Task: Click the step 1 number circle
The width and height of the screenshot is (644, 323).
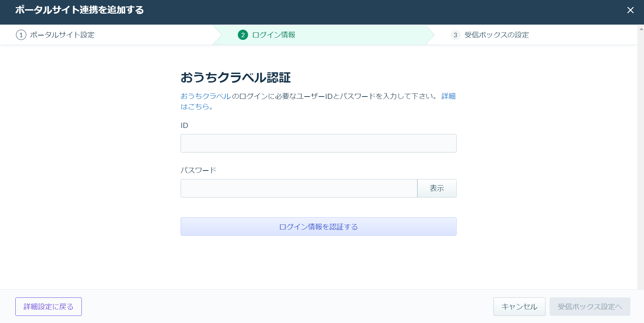Action: pos(21,35)
